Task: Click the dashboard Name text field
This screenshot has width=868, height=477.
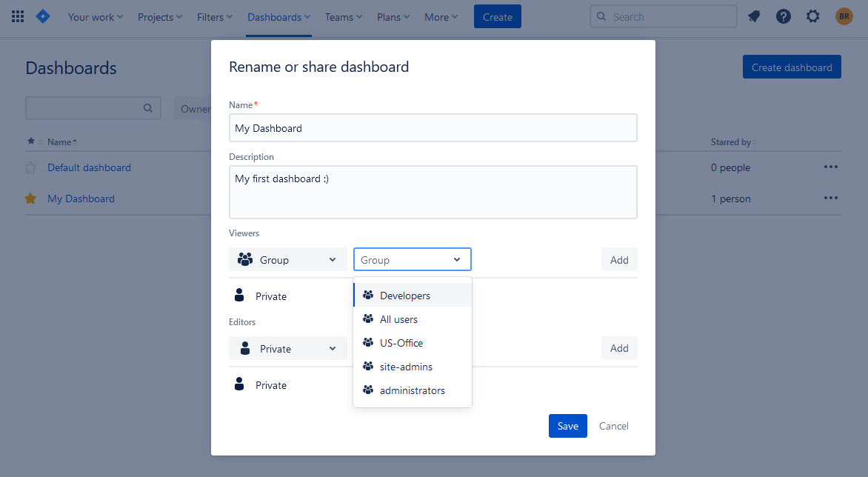Action: (433, 128)
